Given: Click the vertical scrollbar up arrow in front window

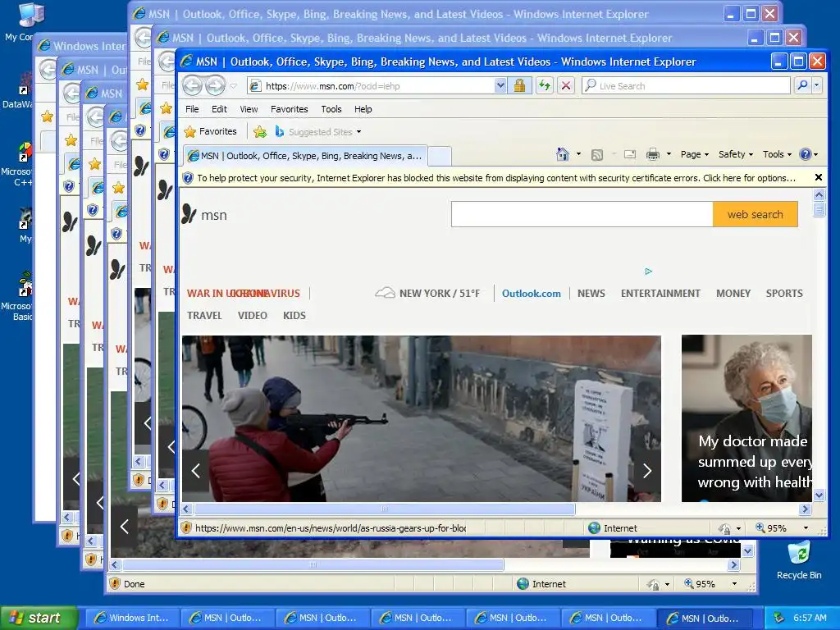Looking at the screenshot, I should [x=819, y=194].
